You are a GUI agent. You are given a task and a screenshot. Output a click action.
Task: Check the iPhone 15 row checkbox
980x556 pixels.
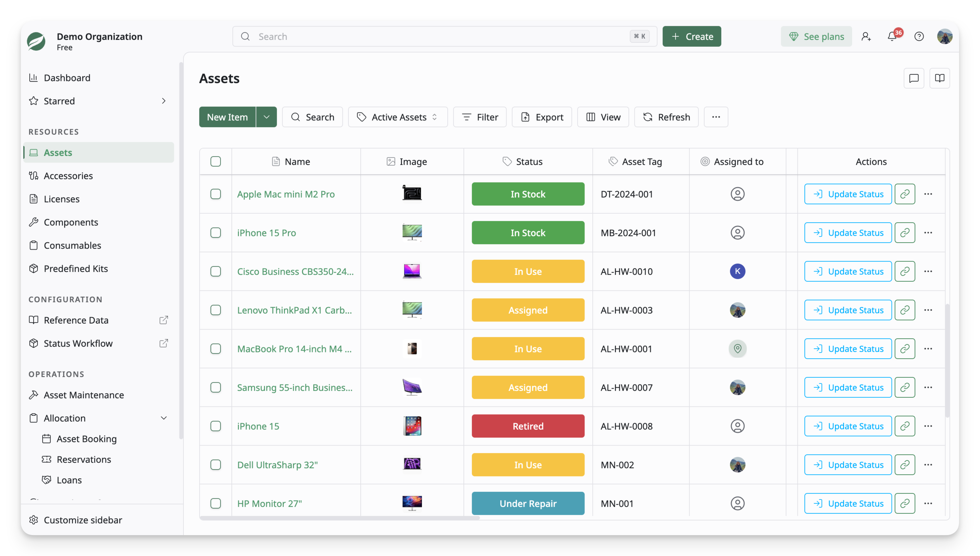point(216,426)
